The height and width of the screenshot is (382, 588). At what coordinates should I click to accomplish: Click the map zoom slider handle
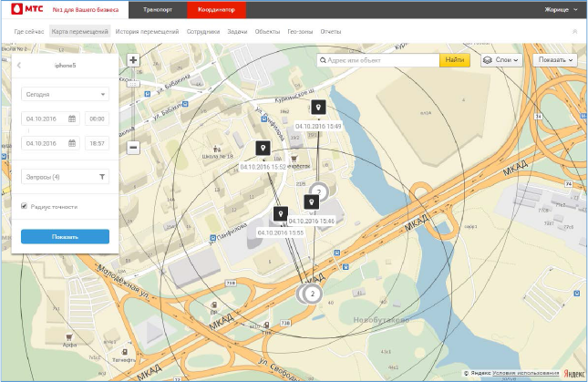point(133,84)
